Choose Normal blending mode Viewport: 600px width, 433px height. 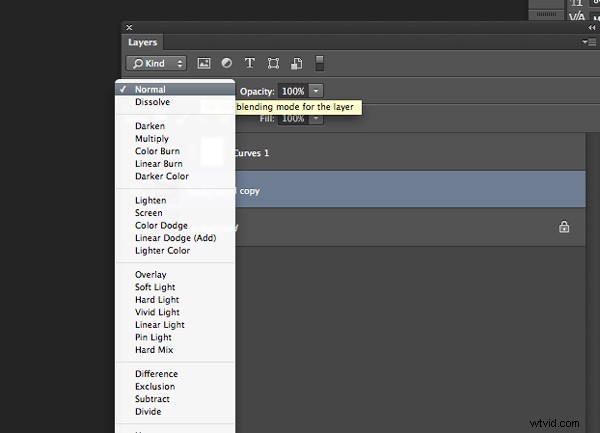tap(175, 89)
